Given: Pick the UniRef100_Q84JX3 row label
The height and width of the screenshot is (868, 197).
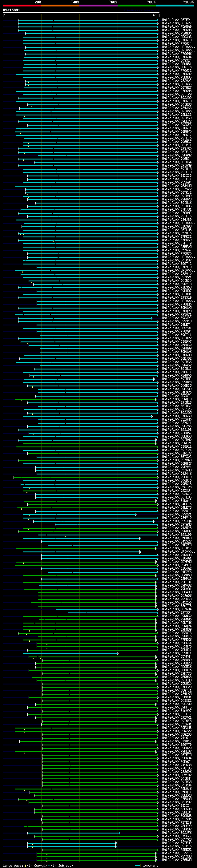Looking at the screenshot, I should point(176,108).
